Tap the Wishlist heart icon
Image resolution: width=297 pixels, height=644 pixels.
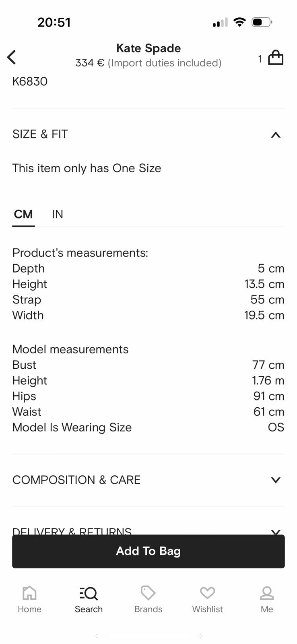coord(207,593)
